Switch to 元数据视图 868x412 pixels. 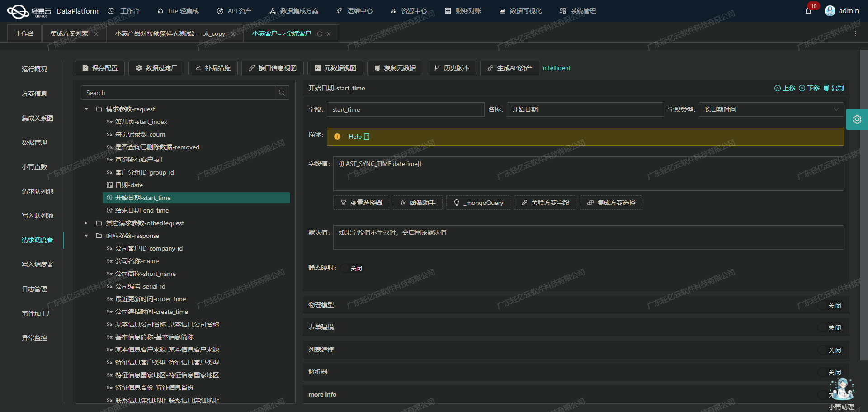[x=335, y=68]
